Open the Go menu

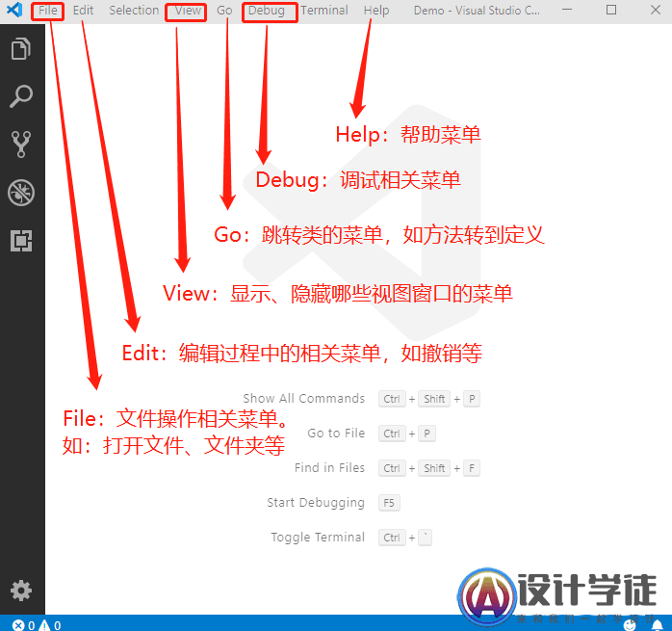pyautogui.click(x=224, y=11)
